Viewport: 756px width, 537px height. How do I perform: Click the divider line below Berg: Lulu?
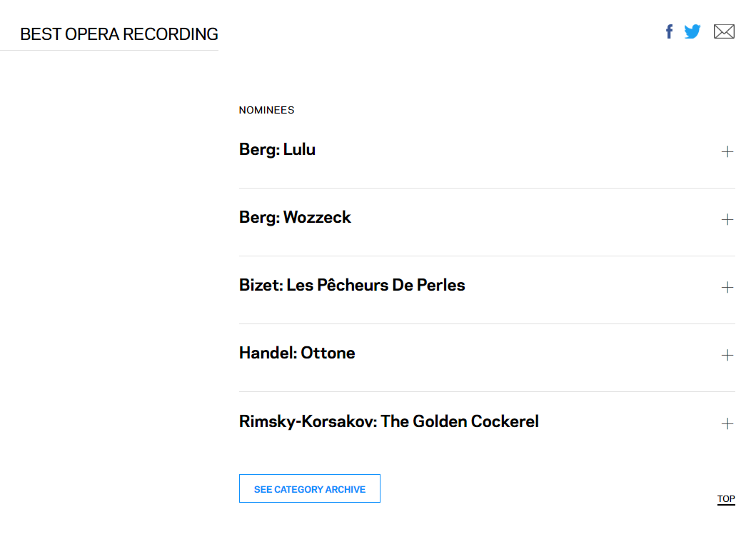point(487,189)
